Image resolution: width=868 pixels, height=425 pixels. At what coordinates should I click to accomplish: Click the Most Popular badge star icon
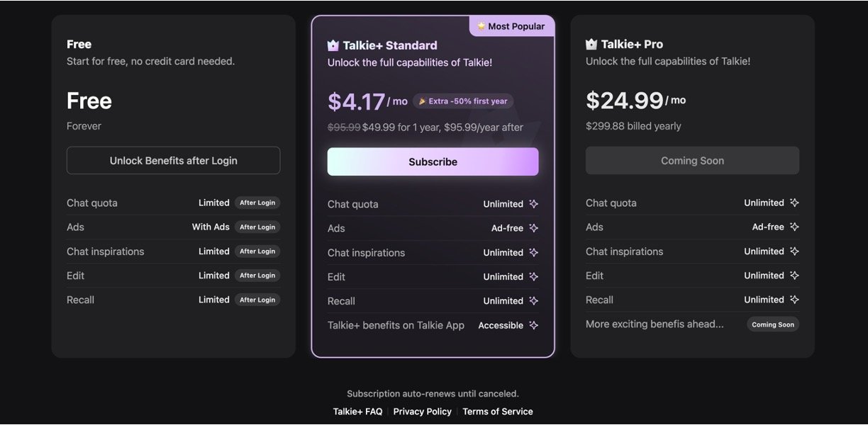(482, 26)
